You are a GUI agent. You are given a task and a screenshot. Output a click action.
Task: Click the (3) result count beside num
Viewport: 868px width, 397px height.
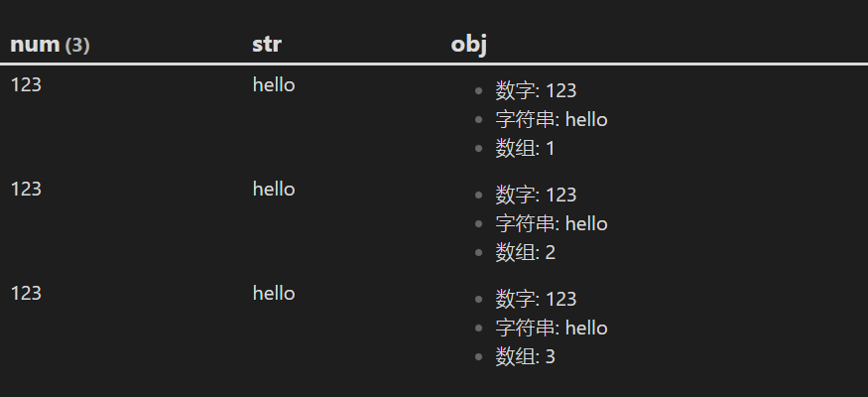tap(77, 45)
